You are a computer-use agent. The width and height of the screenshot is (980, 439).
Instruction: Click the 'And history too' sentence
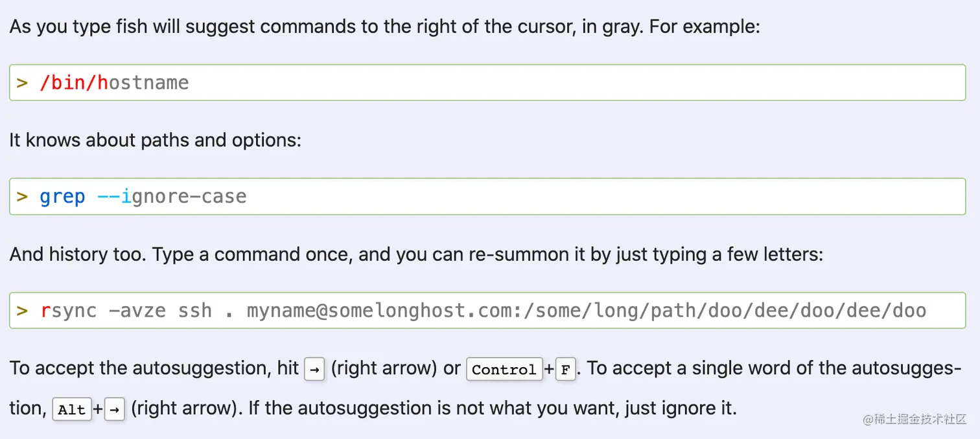pos(416,254)
